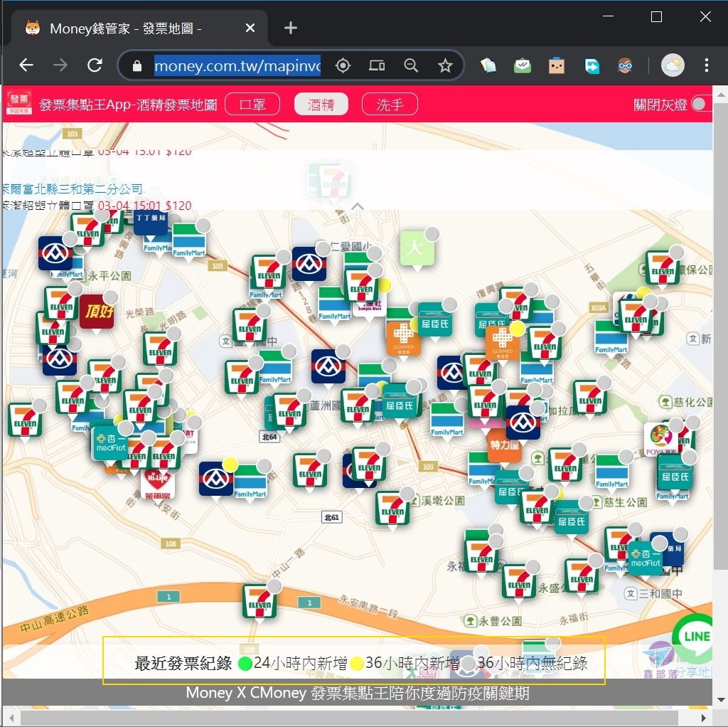Select the Simple Mart store marker

click(x=370, y=306)
